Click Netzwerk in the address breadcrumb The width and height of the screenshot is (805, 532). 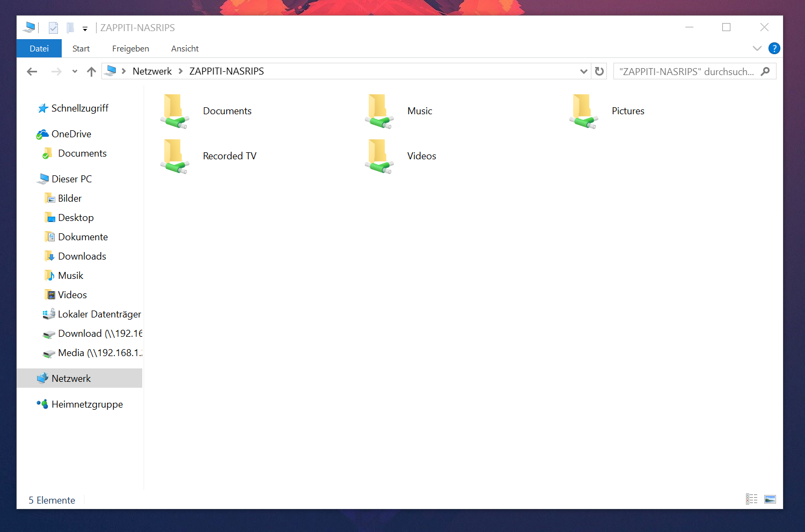coord(152,71)
